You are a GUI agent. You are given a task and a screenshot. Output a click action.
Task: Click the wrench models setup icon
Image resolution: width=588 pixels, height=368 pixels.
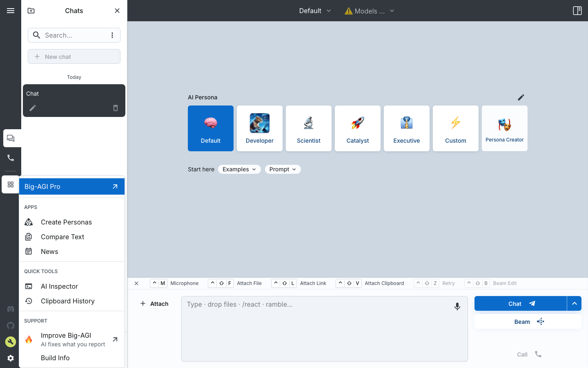click(11, 342)
